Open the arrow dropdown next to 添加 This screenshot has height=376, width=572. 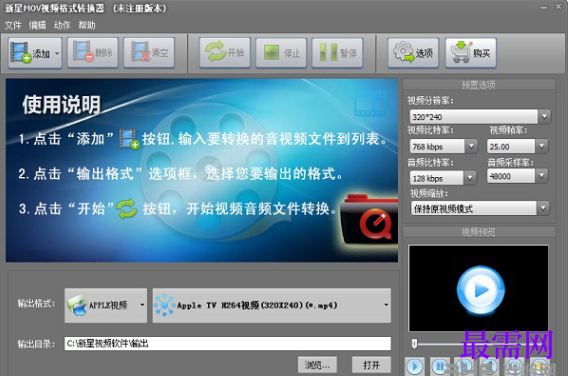coord(57,53)
